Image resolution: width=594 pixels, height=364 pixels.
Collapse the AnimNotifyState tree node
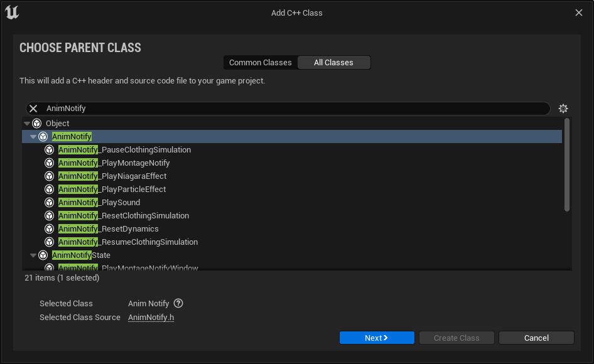click(x=33, y=255)
